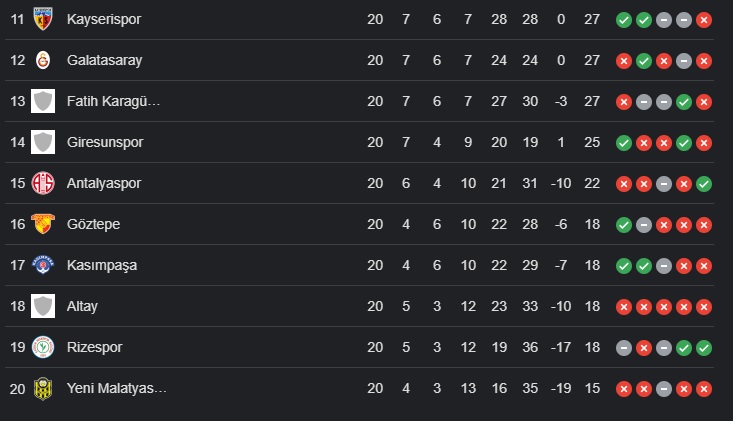
Task: Click Kayserispor's first green win result icon
Action: 624,19
